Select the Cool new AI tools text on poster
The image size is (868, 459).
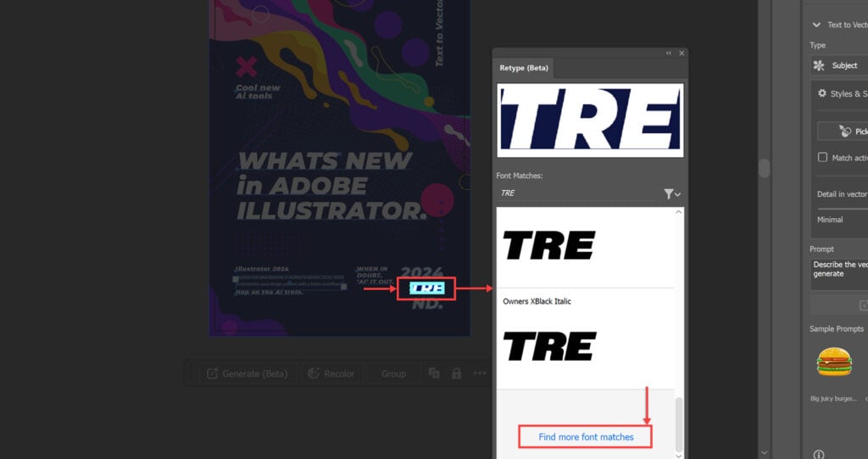(x=258, y=92)
